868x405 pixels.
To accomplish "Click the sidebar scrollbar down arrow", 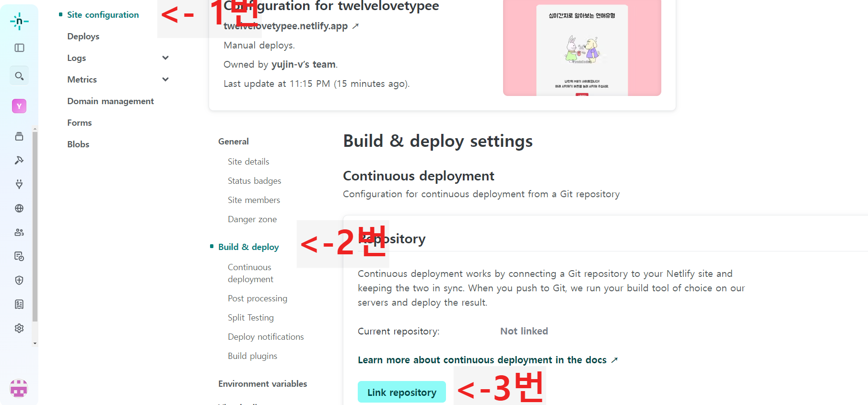I will coord(35,344).
